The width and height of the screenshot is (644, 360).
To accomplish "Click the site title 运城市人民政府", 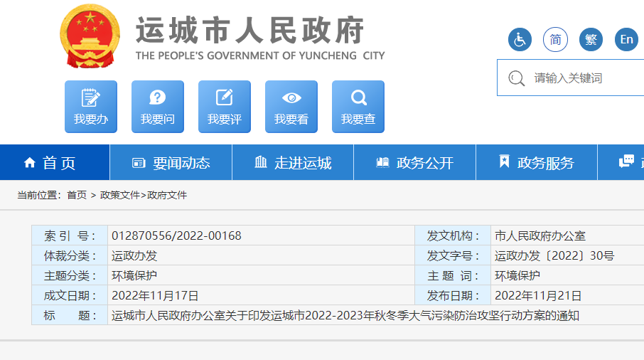I will point(249,30).
